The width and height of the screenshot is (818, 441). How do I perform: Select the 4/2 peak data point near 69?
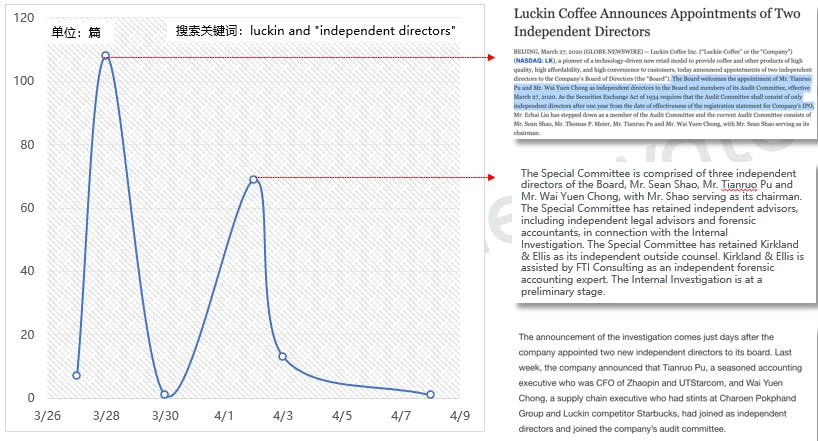point(253,179)
